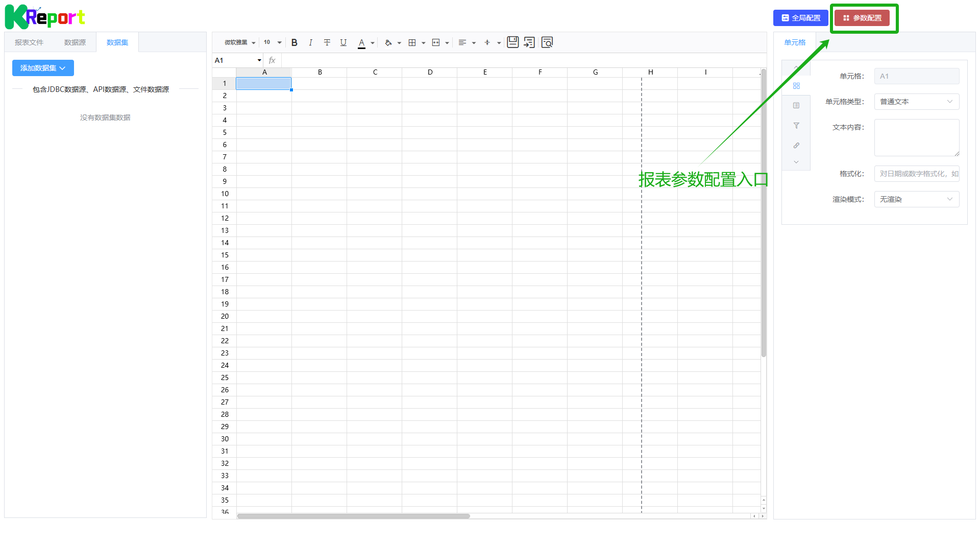The image size is (980, 544).
Task: Select the 单元格 tab in right panel
Action: coord(795,42)
